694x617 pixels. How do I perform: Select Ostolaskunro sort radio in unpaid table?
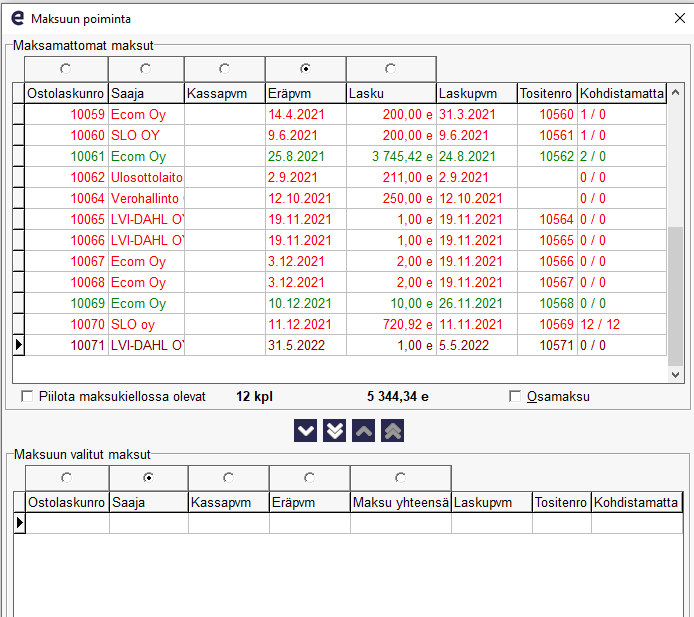66,69
